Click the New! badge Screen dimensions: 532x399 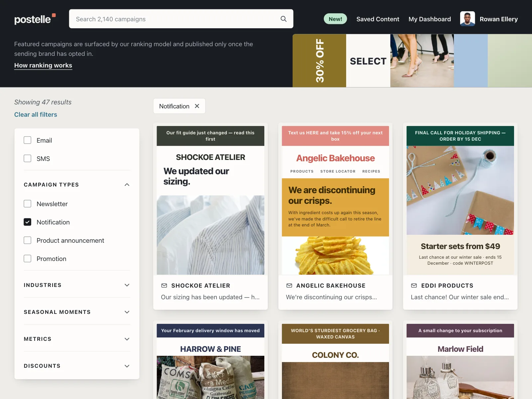(335, 19)
